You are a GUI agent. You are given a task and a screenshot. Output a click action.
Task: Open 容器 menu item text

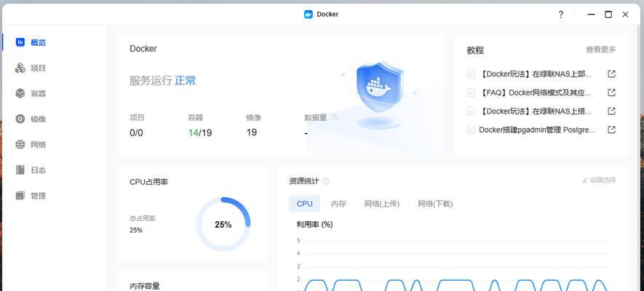click(38, 94)
